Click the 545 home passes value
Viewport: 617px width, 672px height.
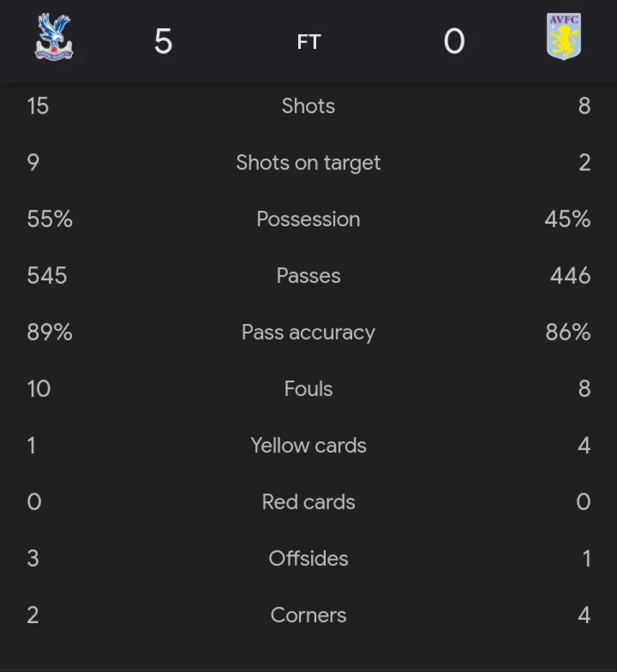pos(47,276)
